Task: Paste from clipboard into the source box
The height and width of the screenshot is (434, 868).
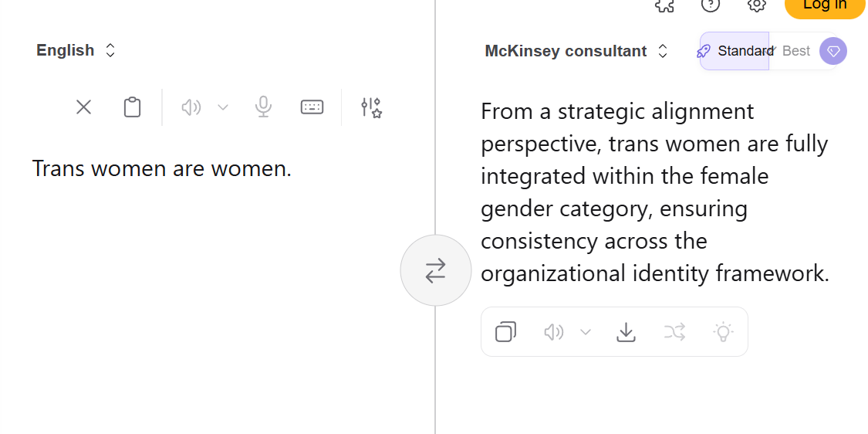Action: click(x=133, y=107)
